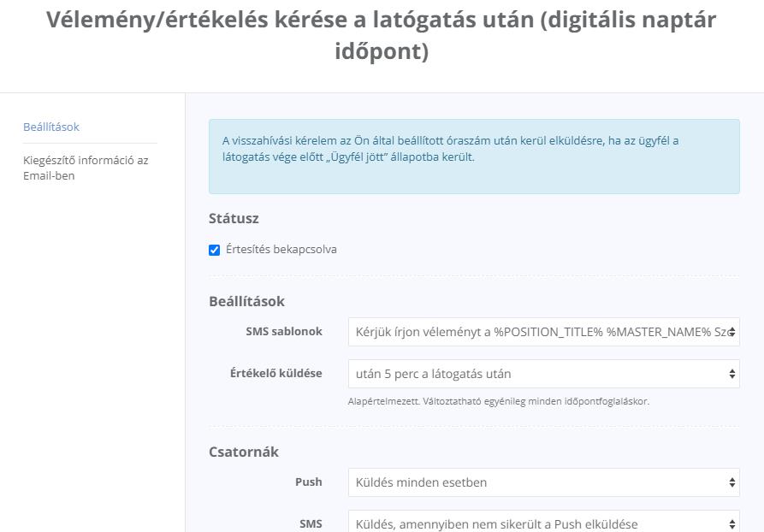Open the Értékelő küldése dropdown

(544, 374)
